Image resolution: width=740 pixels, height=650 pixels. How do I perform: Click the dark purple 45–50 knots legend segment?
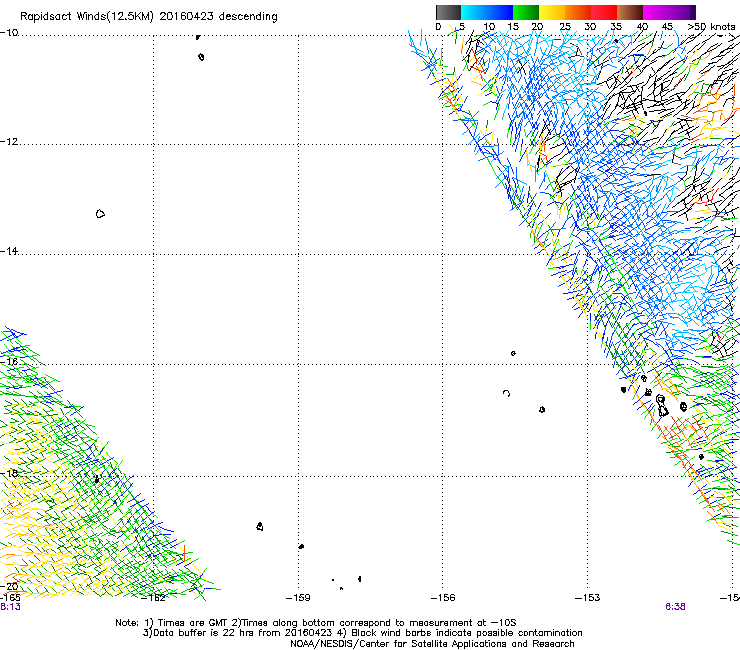coord(682,12)
